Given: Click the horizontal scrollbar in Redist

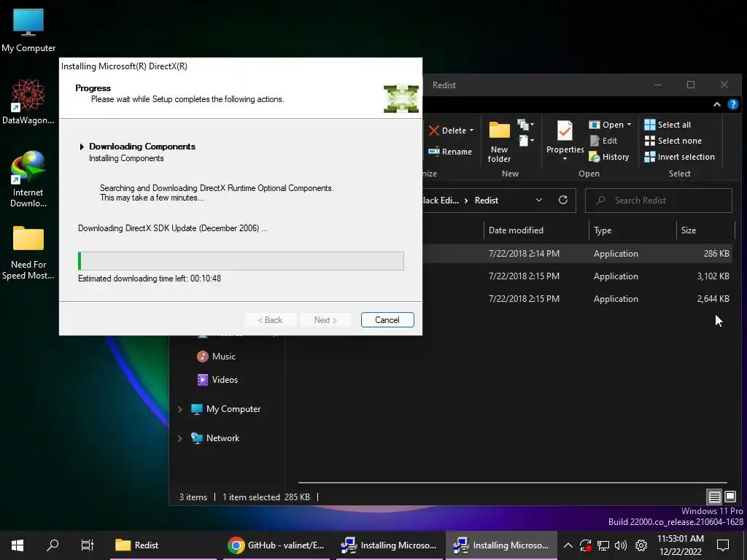Looking at the screenshot, I should click(x=512, y=483).
